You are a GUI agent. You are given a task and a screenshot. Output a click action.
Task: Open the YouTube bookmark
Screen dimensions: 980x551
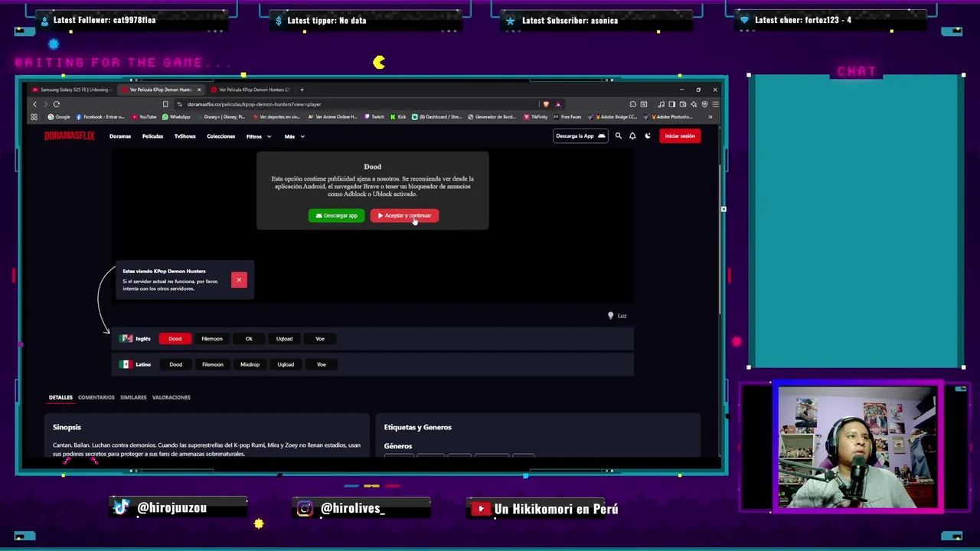point(144,117)
